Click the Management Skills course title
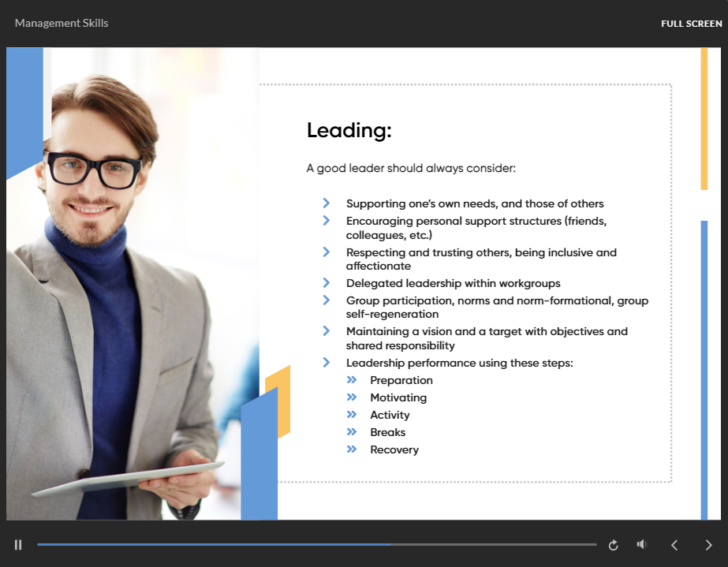The image size is (728, 567). 62,23
